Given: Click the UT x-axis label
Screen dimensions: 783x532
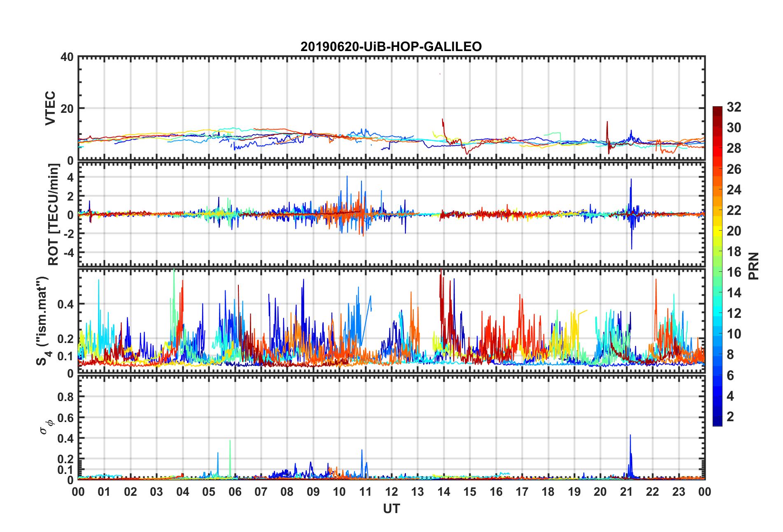Looking at the screenshot, I should [x=391, y=509].
